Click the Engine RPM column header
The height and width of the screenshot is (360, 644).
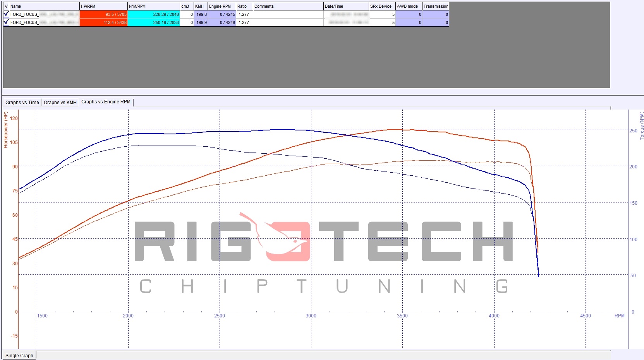[x=222, y=6]
